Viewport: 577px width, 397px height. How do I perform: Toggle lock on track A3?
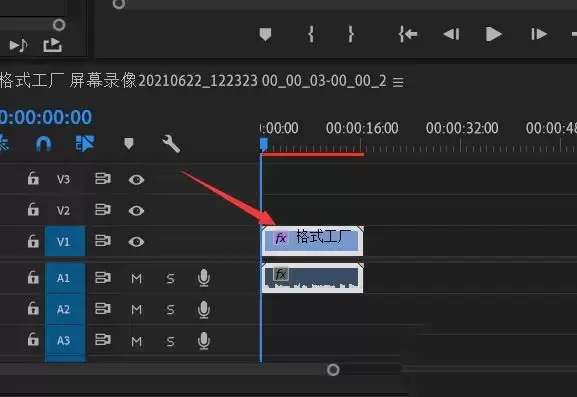[33, 340]
